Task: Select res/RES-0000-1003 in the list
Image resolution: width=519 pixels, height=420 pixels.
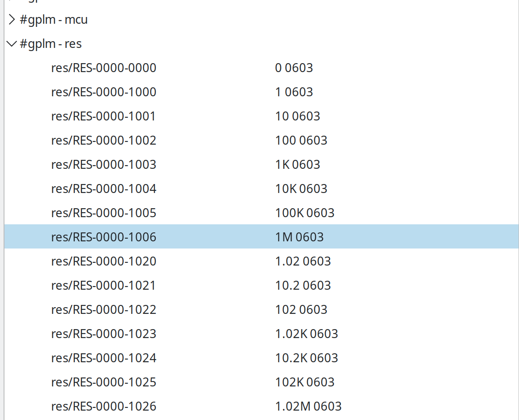Action: (x=103, y=165)
